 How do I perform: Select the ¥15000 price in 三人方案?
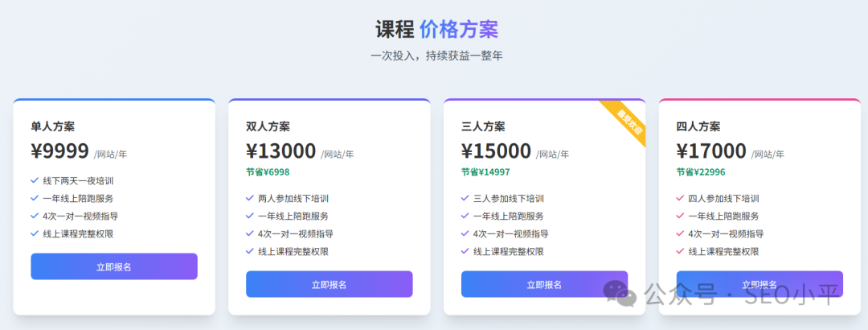point(496,151)
